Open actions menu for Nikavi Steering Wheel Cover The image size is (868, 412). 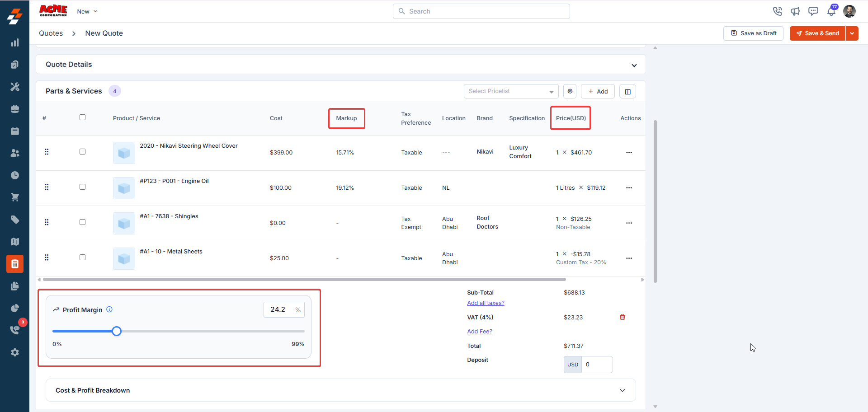(x=629, y=153)
